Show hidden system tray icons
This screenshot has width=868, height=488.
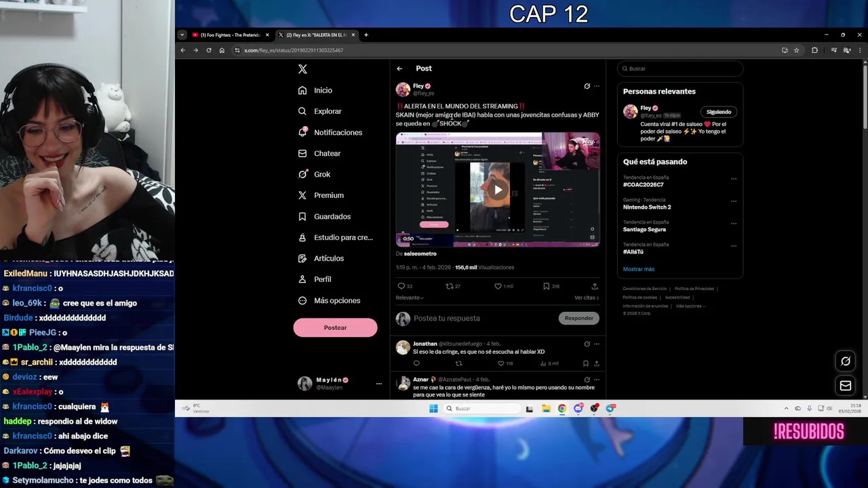pos(787,408)
